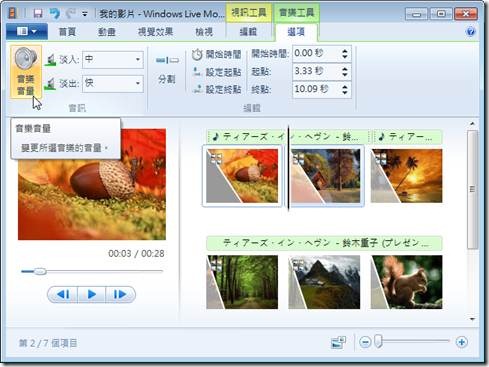Decrease the end point 10.09 value
This screenshot has height=367, width=489.
345,92
